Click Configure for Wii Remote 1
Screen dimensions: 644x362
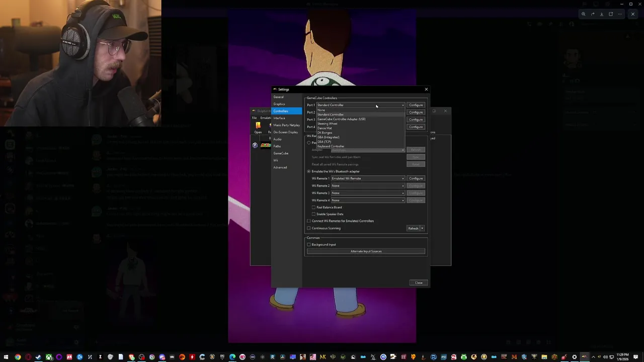point(416,178)
